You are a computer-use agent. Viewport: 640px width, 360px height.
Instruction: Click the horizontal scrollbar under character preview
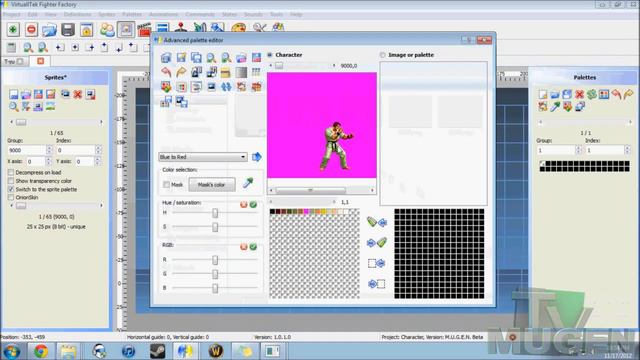coord(322,190)
